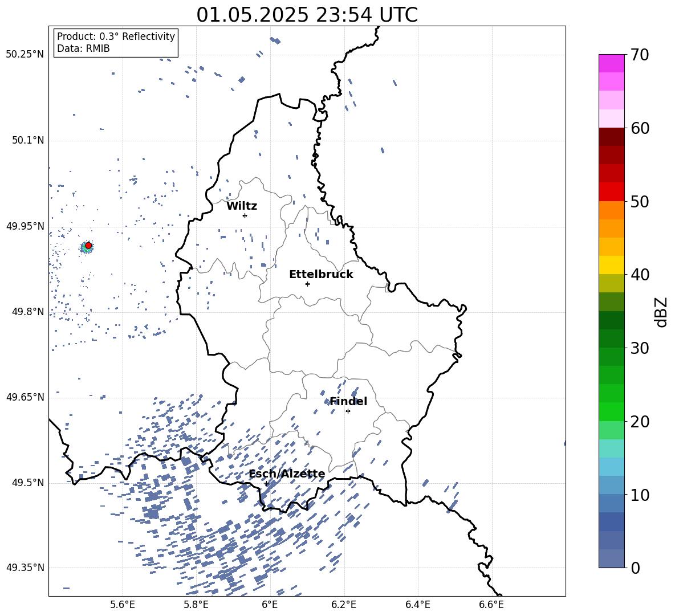Screen dimensions: 675x616
Task: Click the 5.8°E longitude label
Action: (x=196, y=605)
